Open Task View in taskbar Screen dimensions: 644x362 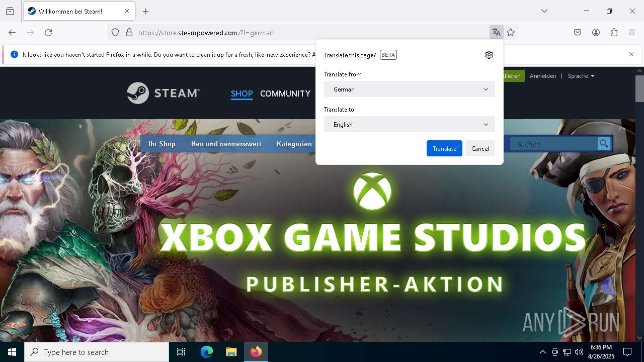pyautogui.click(x=181, y=352)
